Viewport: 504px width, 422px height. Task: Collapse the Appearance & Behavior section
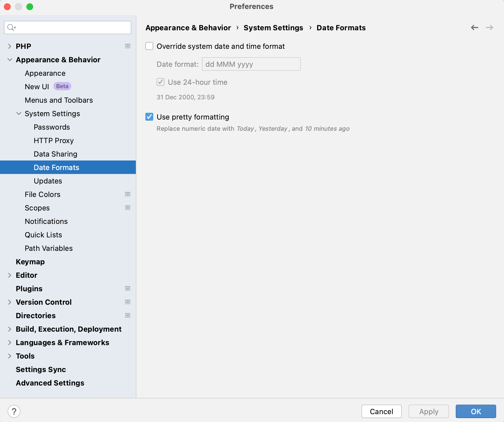pyautogui.click(x=10, y=59)
